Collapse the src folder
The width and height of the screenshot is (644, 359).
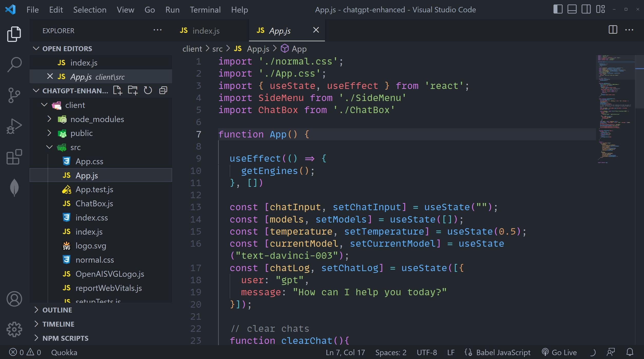tap(49, 147)
